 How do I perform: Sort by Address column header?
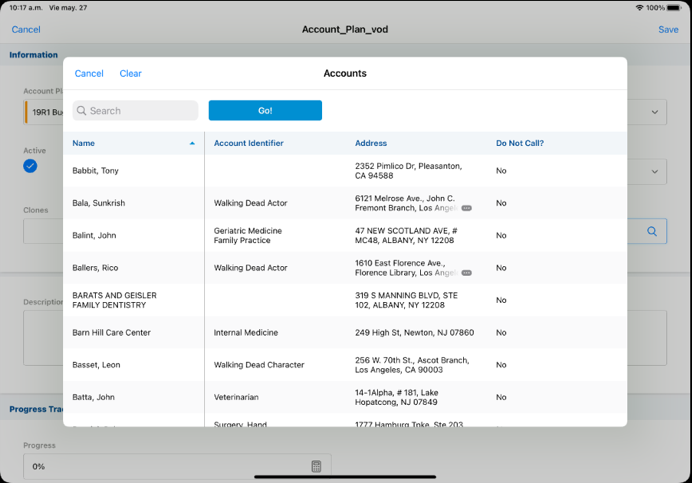pyautogui.click(x=371, y=143)
